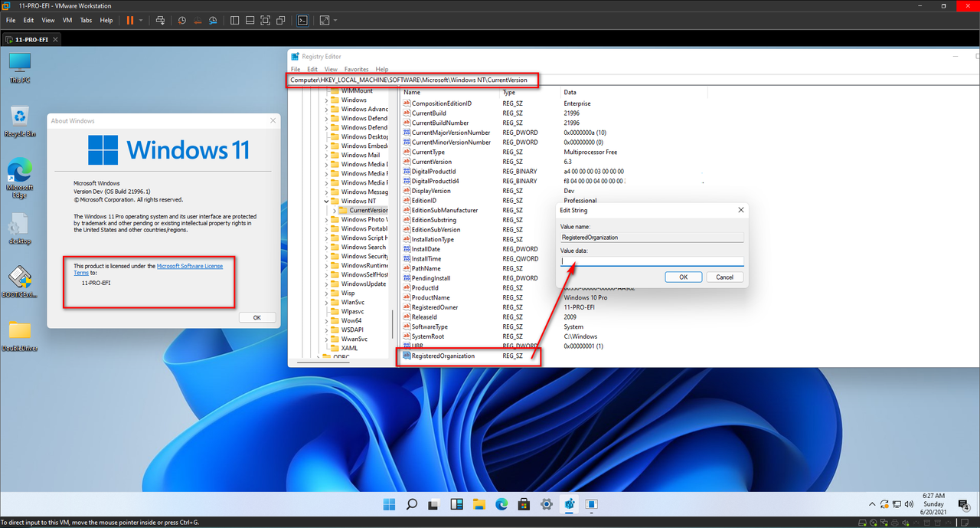Open taskbar Search magnifier icon
Image resolution: width=980 pixels, height=528 pixels.
[x=411, y=504]
